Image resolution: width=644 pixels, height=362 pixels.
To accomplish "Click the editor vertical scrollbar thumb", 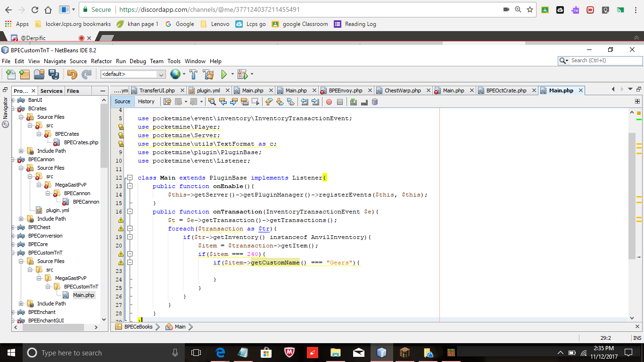I will click(x=632, y=196).
